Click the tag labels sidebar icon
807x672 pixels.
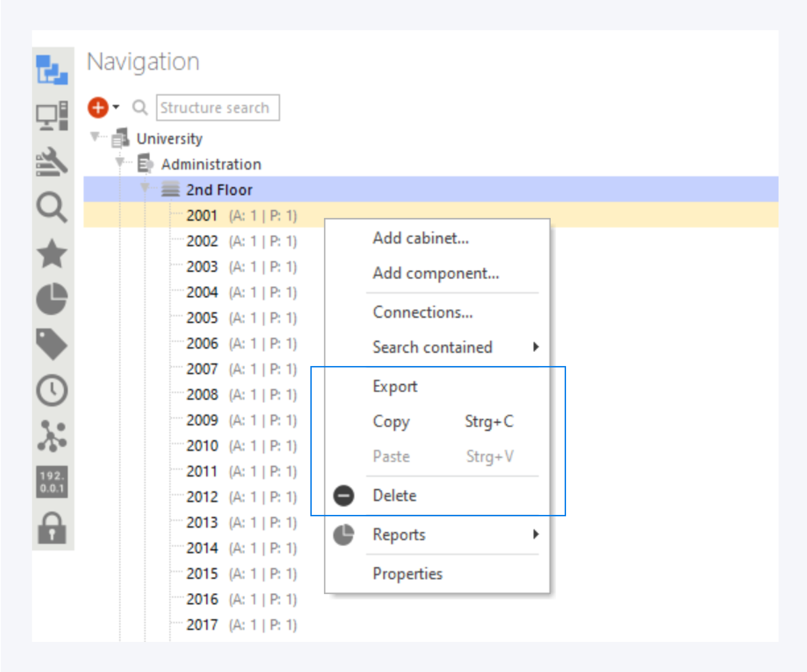point(52,345)
